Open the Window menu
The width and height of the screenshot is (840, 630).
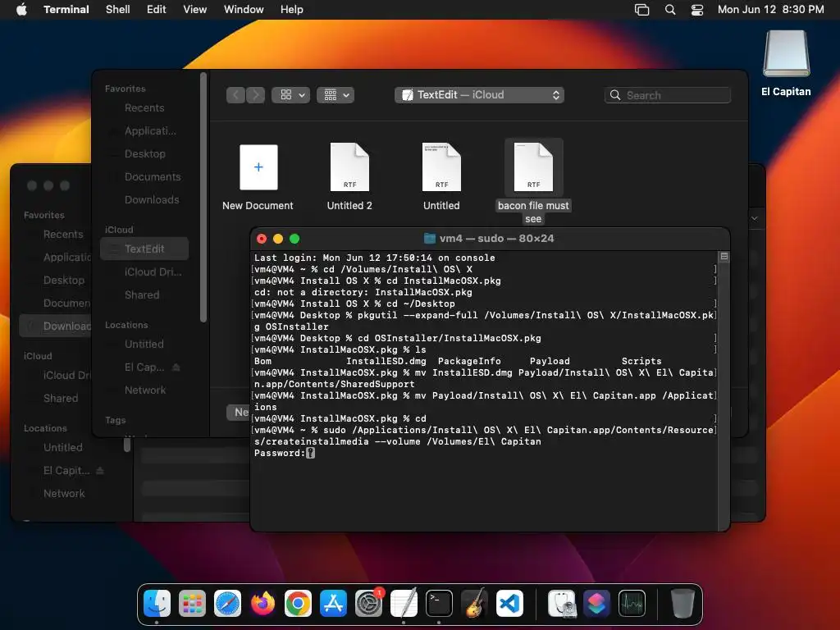click(x=243, y=9)
